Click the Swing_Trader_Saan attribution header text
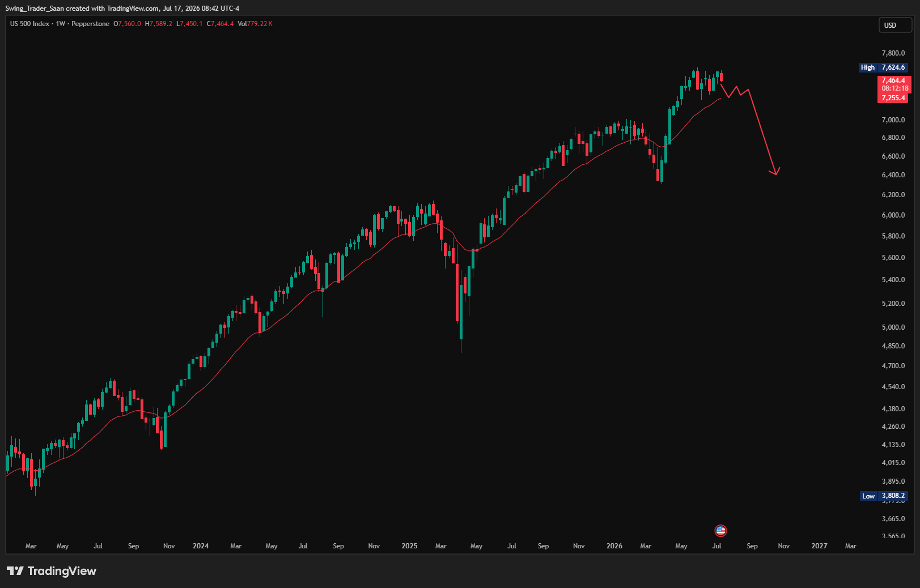Viewport: 920px width, 588px height. point(122,8)
